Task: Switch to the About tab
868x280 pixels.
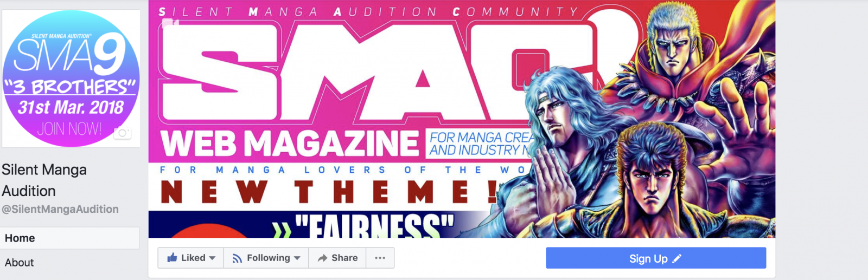Action: [x=69, y=263]
